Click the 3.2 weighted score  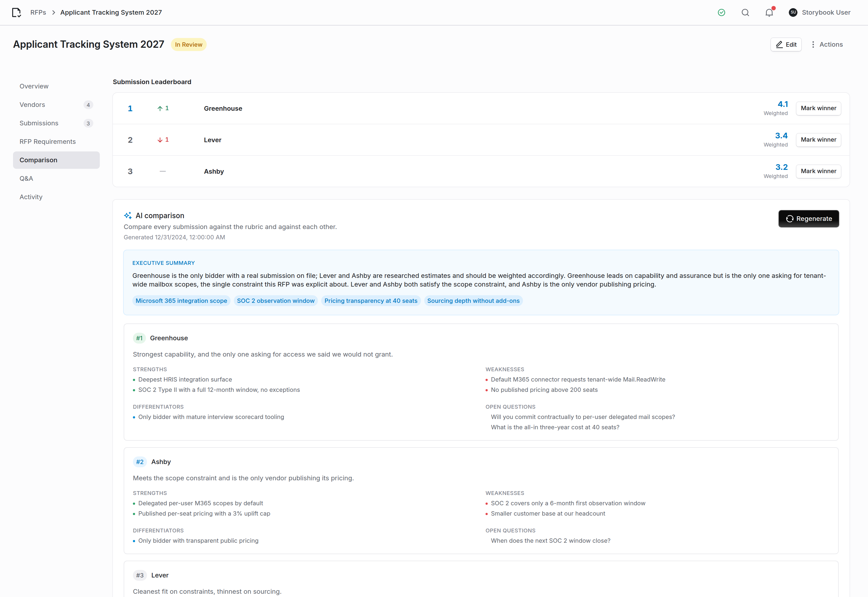pos(781,167)
